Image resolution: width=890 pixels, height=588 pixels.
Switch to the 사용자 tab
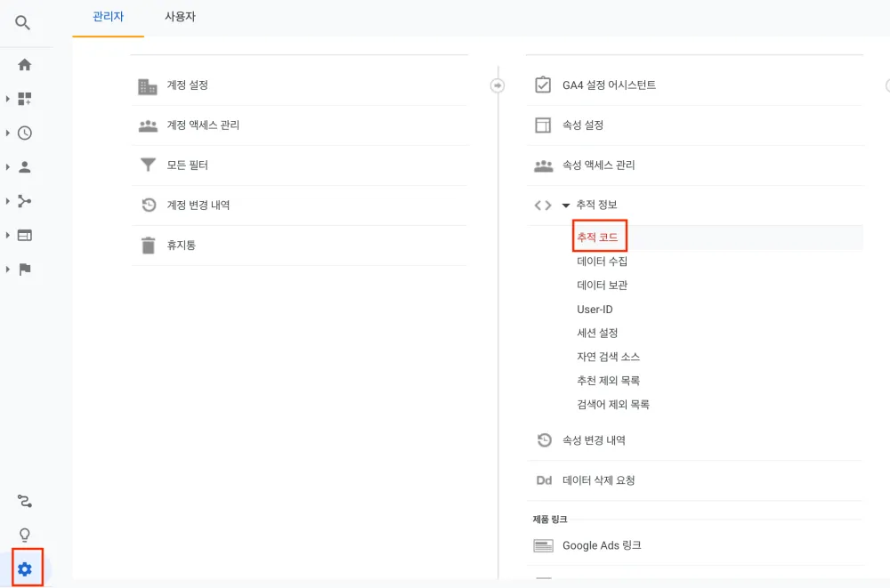coord(179,16)
